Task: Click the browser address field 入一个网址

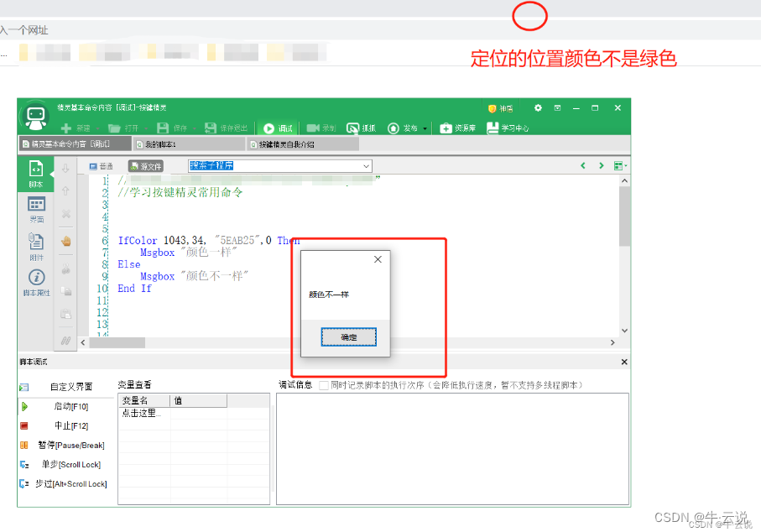Action: point(24,30)
